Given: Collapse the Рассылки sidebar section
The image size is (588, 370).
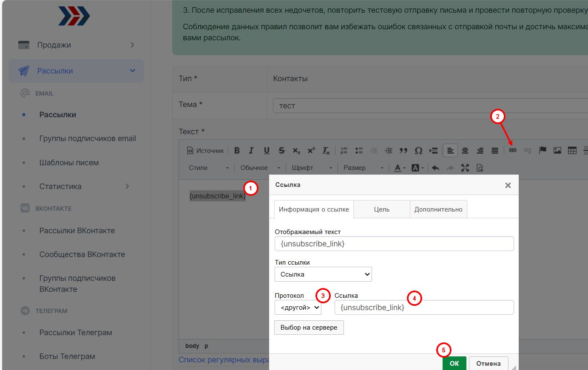Looking at the screenshot, I should pos(76,71).
